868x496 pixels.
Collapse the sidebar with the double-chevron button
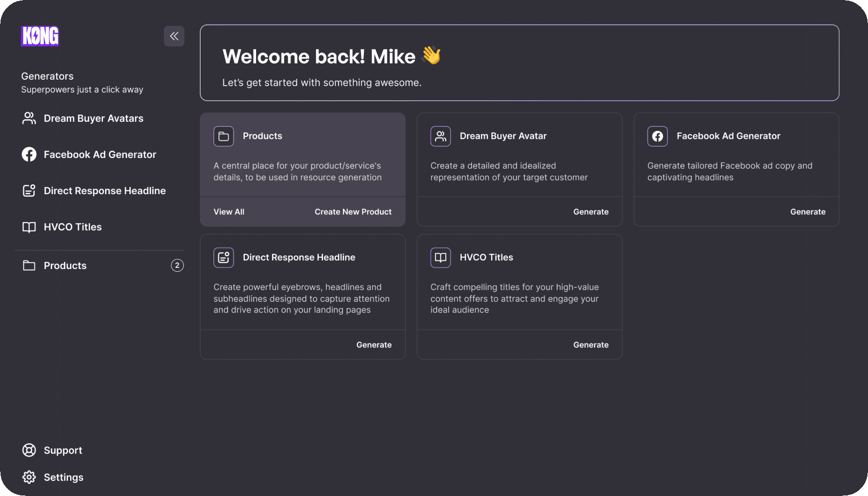tap(174, 36)
